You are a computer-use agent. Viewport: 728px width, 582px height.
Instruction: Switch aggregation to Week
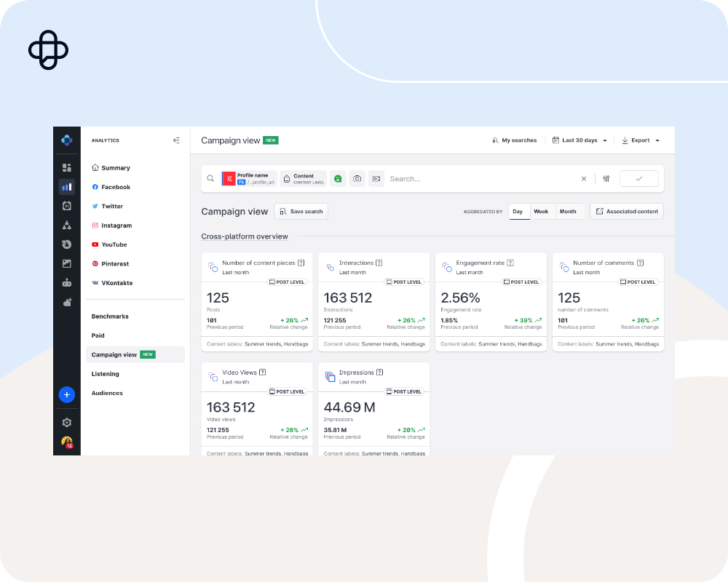click(x=541, y=212)
